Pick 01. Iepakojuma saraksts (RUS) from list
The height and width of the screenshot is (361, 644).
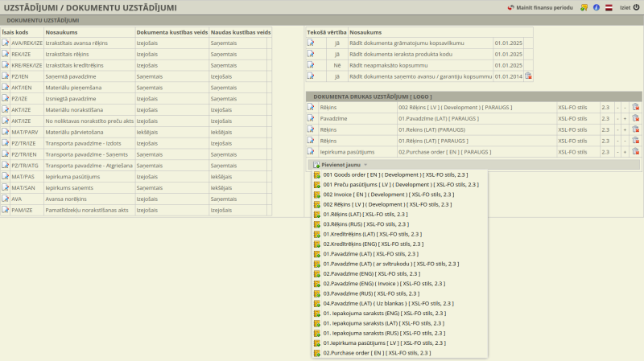[383, 333]
